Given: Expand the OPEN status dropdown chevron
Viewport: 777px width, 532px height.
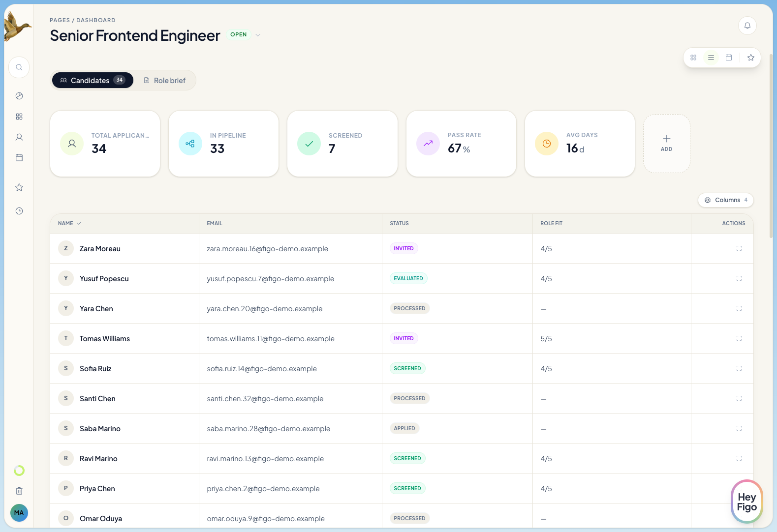Looking at the screenshot, I should [x=258, y=35].
